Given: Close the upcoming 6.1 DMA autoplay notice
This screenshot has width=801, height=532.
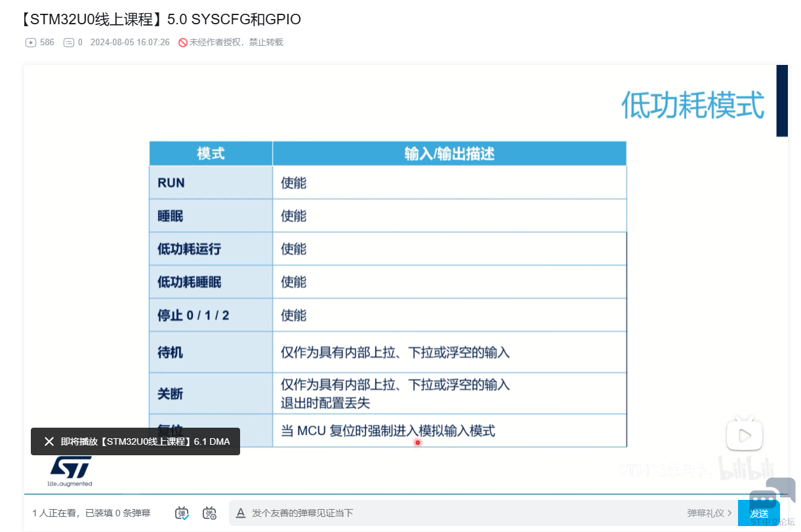Looking at the screenshot, I should pos(49,441).
